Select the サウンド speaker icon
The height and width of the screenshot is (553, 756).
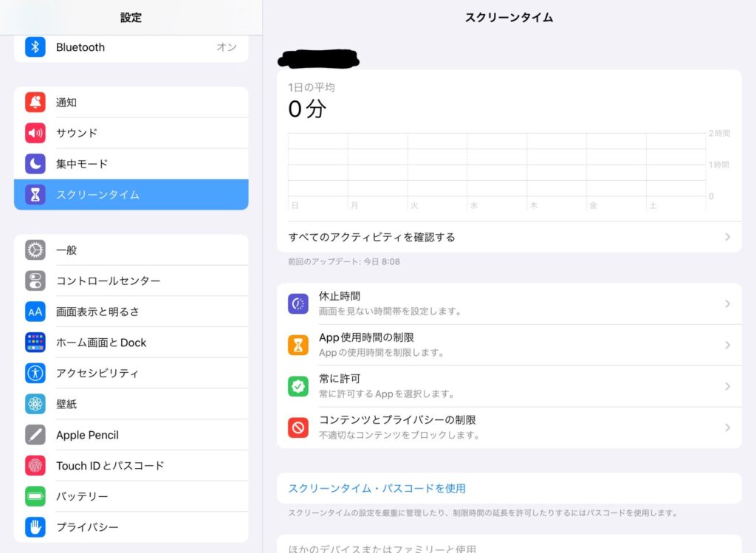[35, 134]
